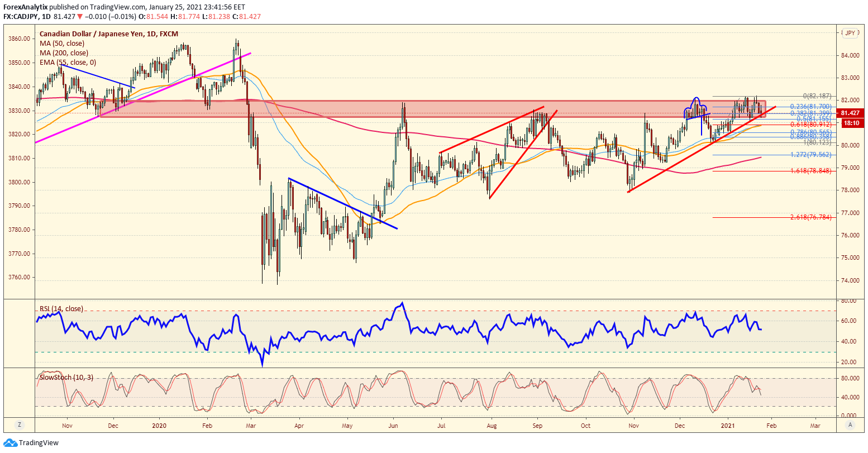
Task: Click the 2020 label on time axis
Action: point(159,426)
